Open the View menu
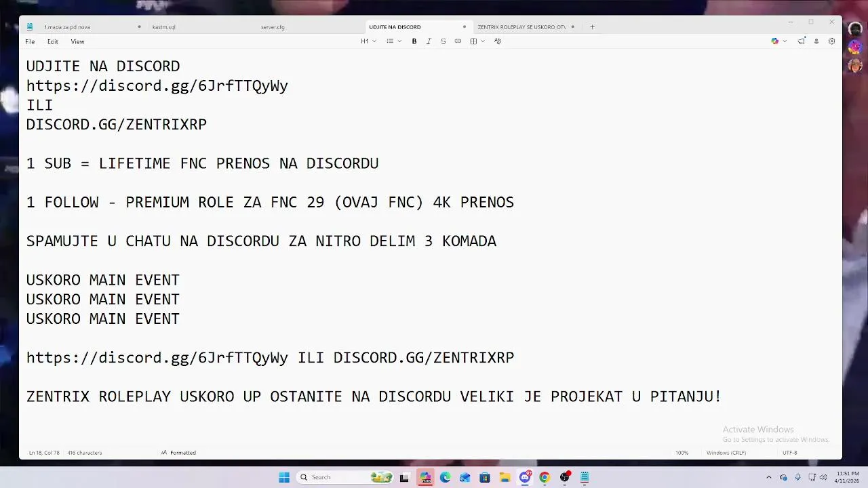868x488 pixels. [x=78, y=42]
